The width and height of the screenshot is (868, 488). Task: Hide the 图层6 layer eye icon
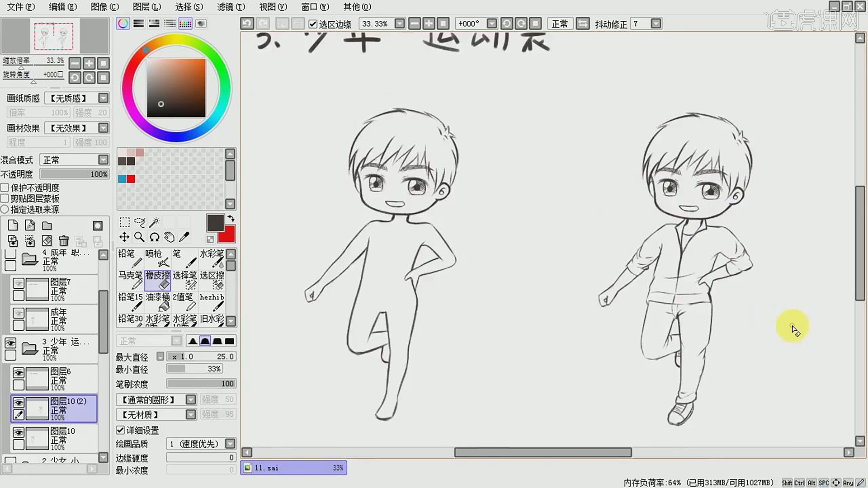pos(19,373)
